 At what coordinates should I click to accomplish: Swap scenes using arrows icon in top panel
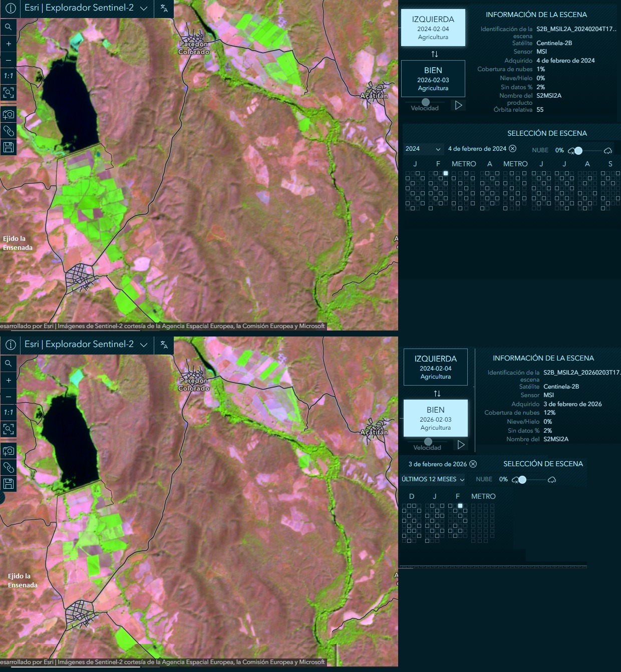click(435, 54)
